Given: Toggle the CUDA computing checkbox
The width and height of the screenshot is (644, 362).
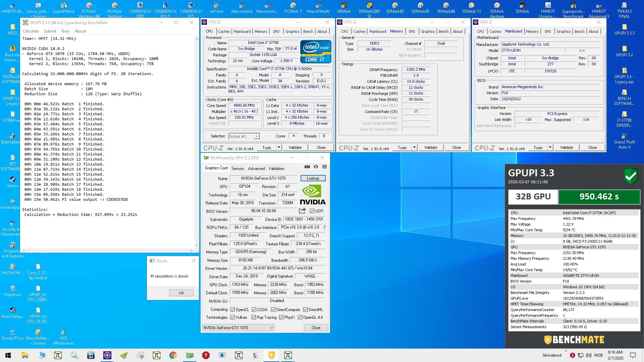Looking at the screenshot, I should coord(254,309).
